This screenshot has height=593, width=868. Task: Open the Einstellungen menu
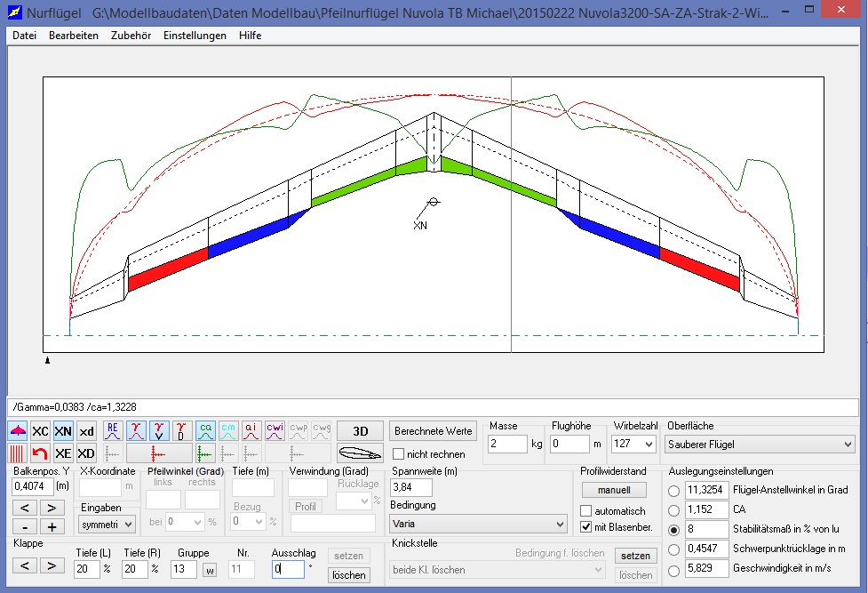tap(194, 36)
